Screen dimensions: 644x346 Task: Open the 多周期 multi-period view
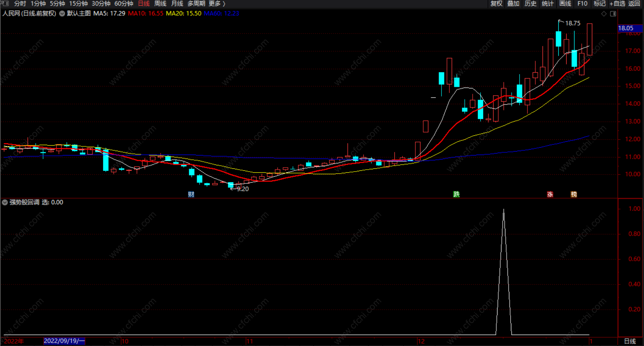(196, 4)
